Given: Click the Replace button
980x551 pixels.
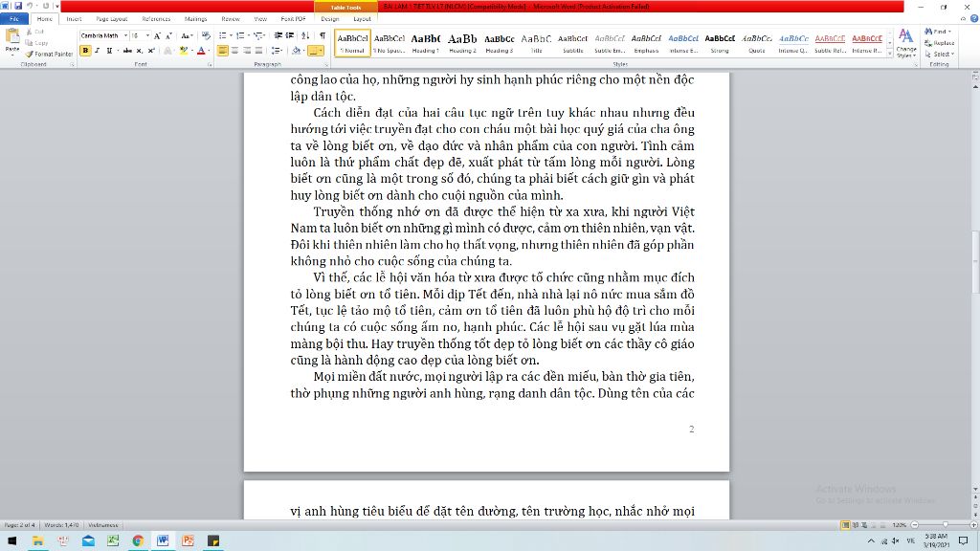Looking at the screenshot, I should [940, 43].
